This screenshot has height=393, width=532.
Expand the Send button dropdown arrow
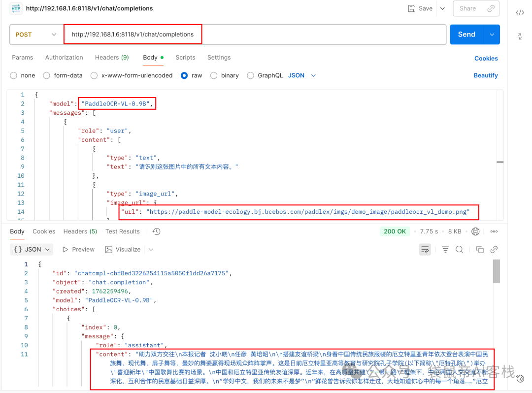(491, 34)
